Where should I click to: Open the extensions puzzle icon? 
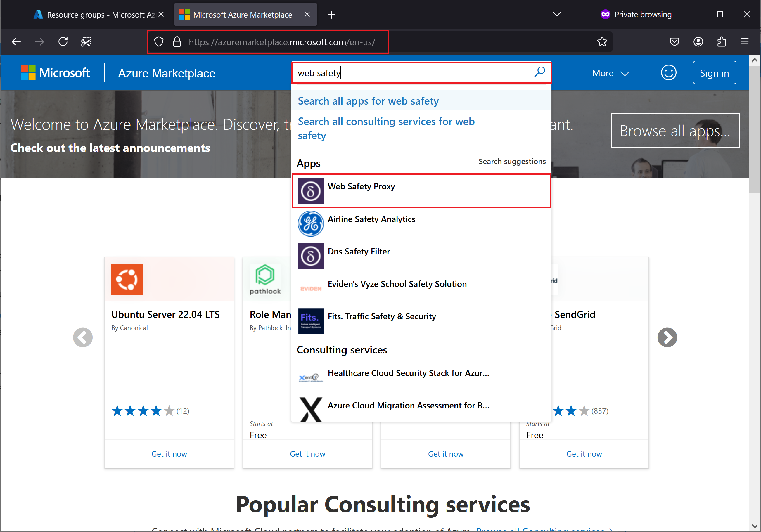tap(721, 42)
